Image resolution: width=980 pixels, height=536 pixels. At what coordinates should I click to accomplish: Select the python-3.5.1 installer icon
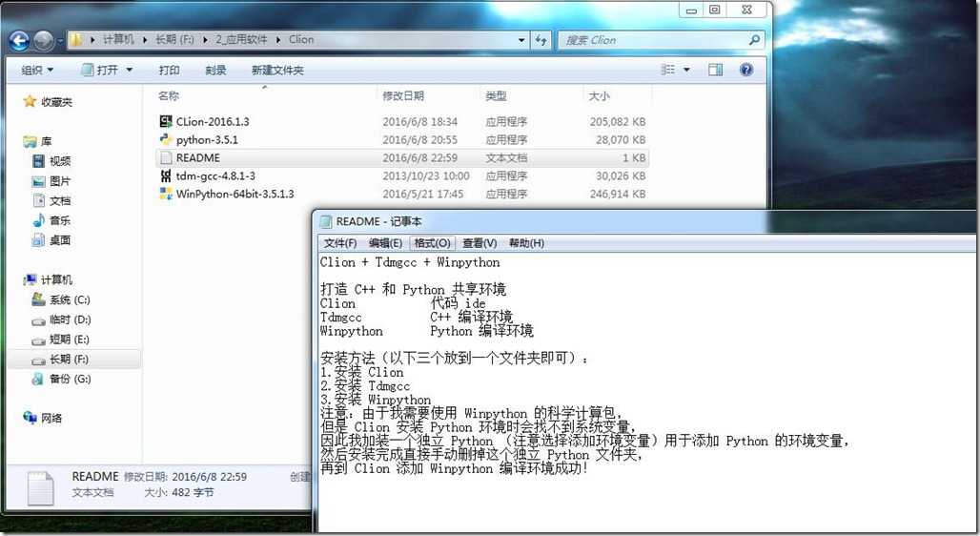pyautogui.click(x=166, y=139)
